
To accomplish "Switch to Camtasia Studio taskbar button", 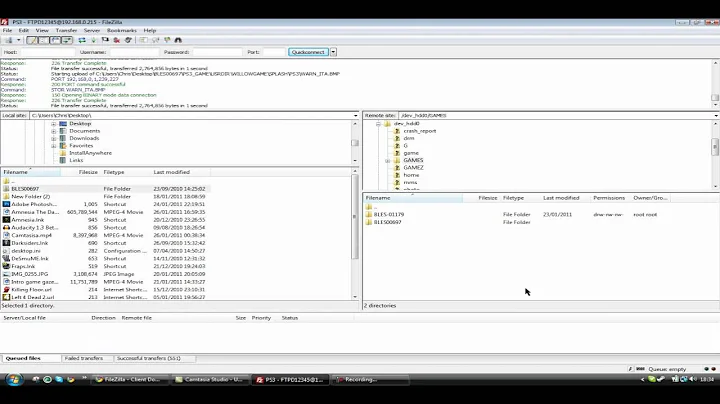I will pyautogui.click(x=211, y=380).
